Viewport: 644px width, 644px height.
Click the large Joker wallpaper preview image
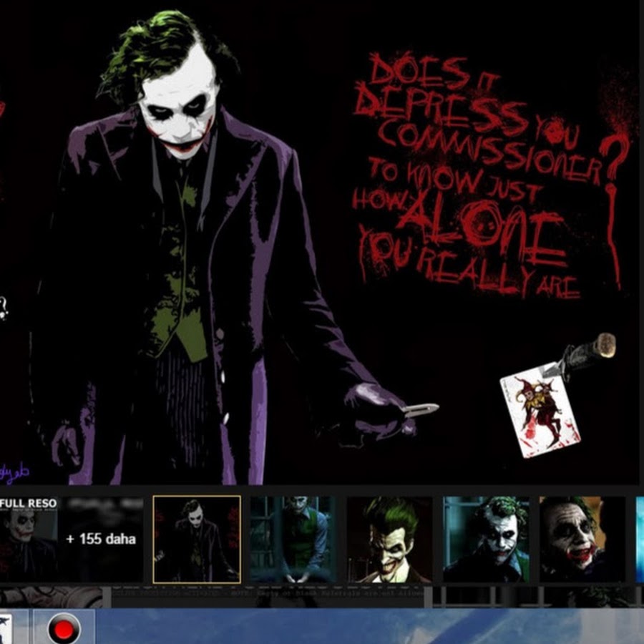(319, 243)
